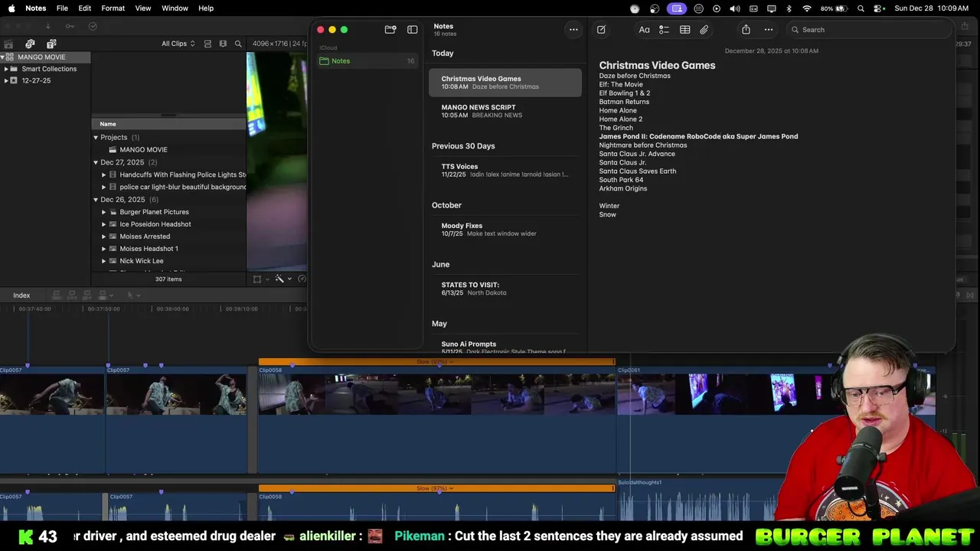Click the browser search magnifier icon
The image size is (980, 551).
coord(238,44)
